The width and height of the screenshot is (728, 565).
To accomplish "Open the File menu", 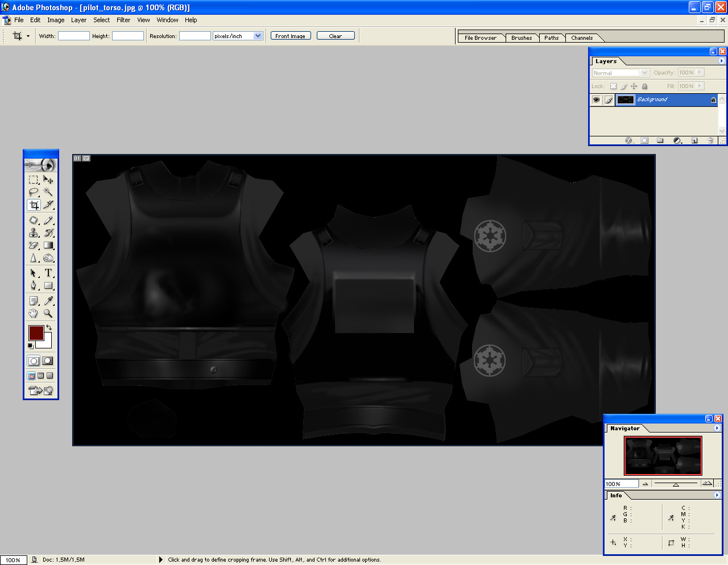I will click(19, 20).
